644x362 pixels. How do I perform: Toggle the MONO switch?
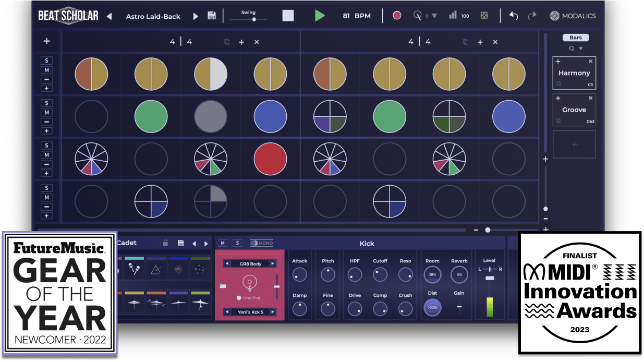coord(261,243)
